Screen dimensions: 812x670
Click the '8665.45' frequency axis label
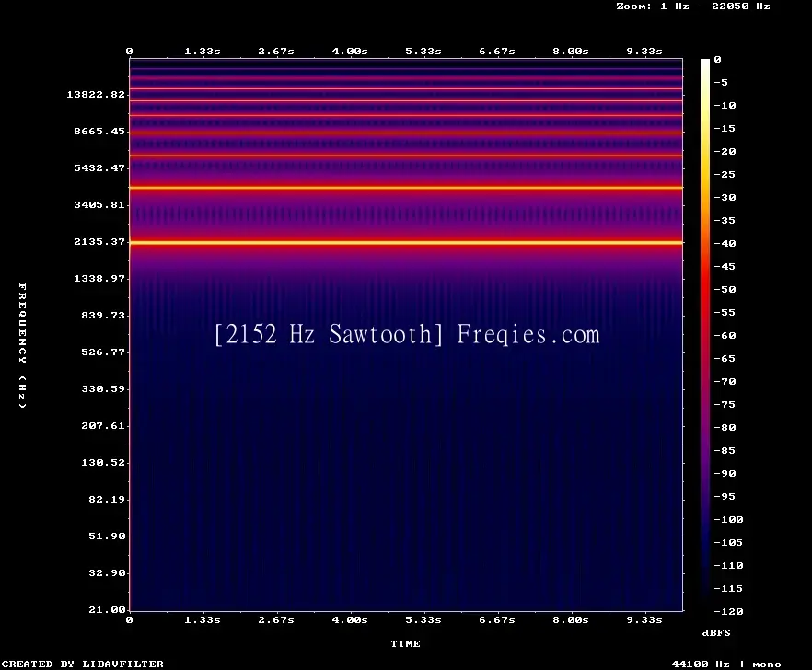(x=99, y=131)
